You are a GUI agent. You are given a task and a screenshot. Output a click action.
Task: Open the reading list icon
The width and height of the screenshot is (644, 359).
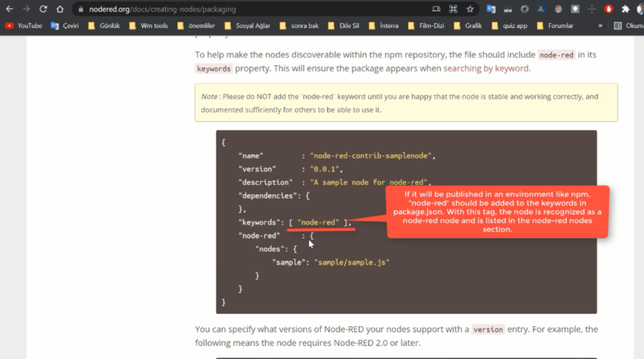(618, 26)
